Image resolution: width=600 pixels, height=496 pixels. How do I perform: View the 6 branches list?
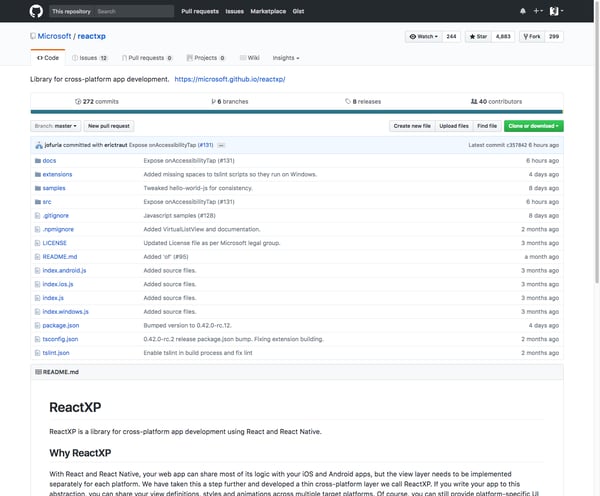pyautogui.click(x=230, y=101)
